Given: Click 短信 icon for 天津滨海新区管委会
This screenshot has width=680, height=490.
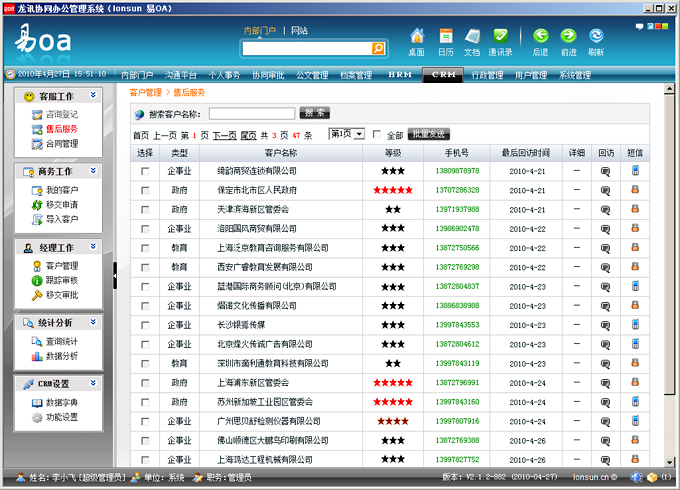Looking at the screenshot, I should click(635, 209).
